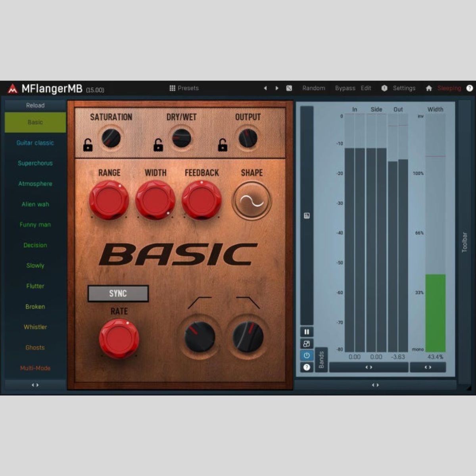Go to the previous preset arrow
The image size is (476, 476).
pyautogui.click(x=265, y=88)
